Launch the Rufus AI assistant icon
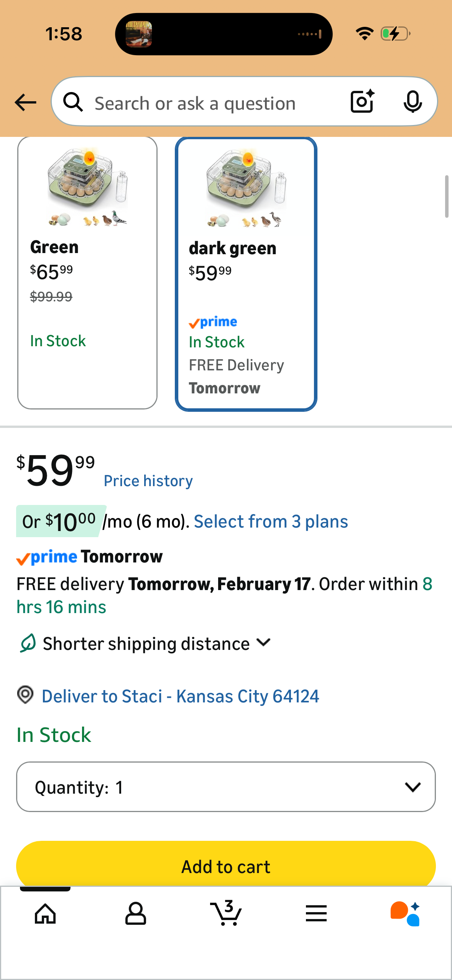The width and height of the screenshot is (452, 980). pyautogui.click(x=405, y=913)
